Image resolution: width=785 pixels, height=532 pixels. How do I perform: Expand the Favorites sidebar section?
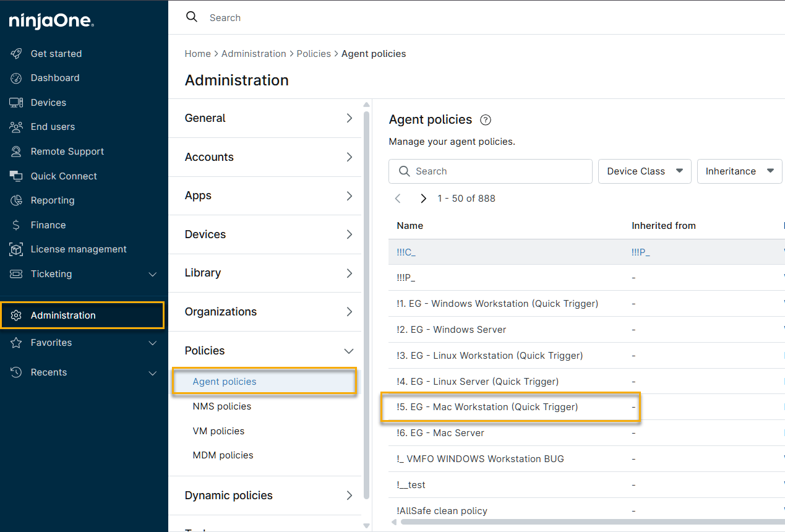tap(153, 343)
